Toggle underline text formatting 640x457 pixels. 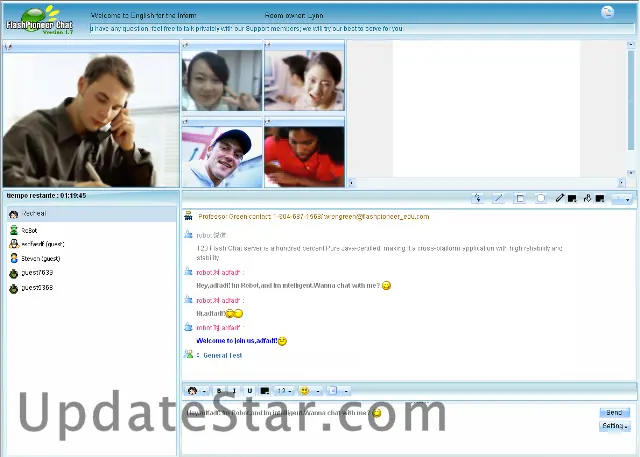tap(249, 391)
